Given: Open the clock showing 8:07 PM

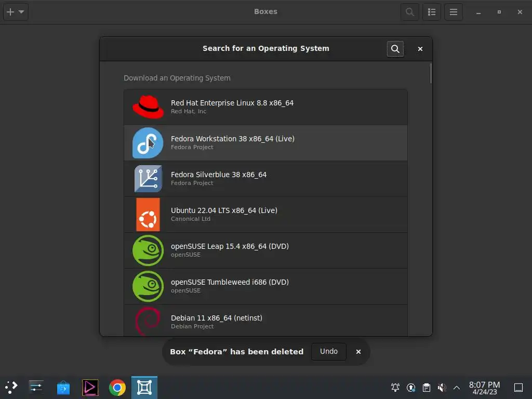Looking at the screenshot, I should pyautogui.click(x=485, y=388).
